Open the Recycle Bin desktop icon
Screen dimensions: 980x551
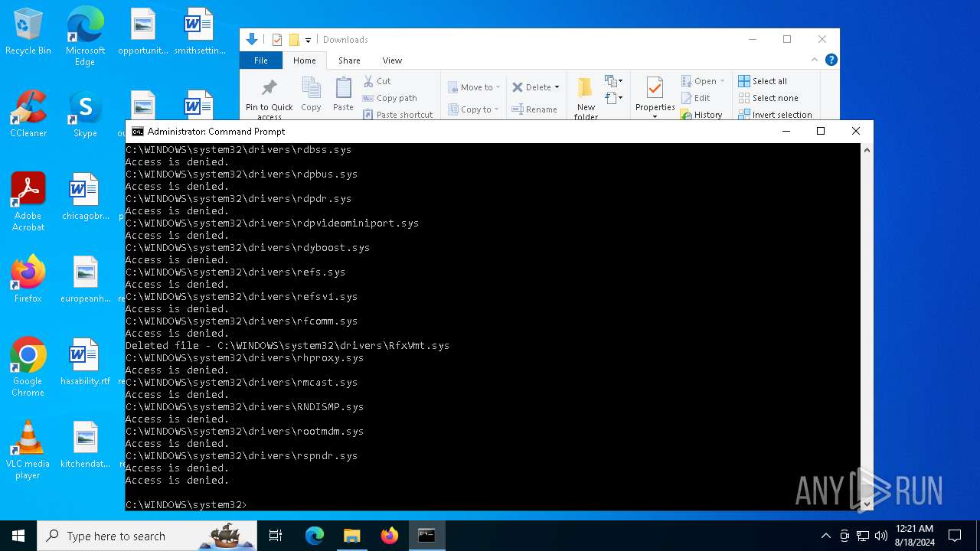pos(28,31)
